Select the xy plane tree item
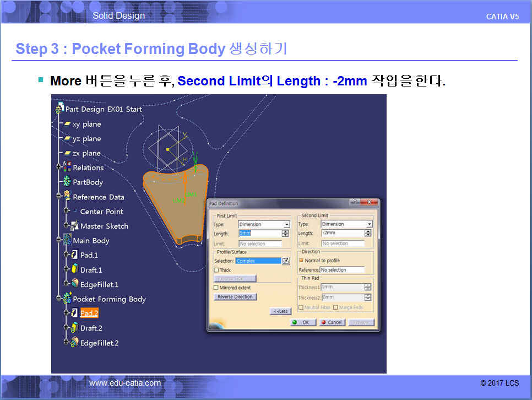Viewport: 532px width, 400px height. coord(86,124)
